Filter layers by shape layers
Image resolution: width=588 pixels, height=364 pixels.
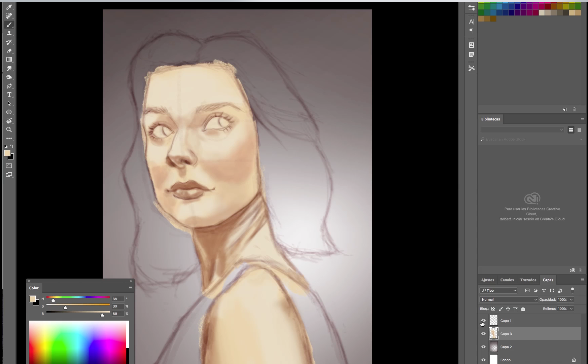552,290
